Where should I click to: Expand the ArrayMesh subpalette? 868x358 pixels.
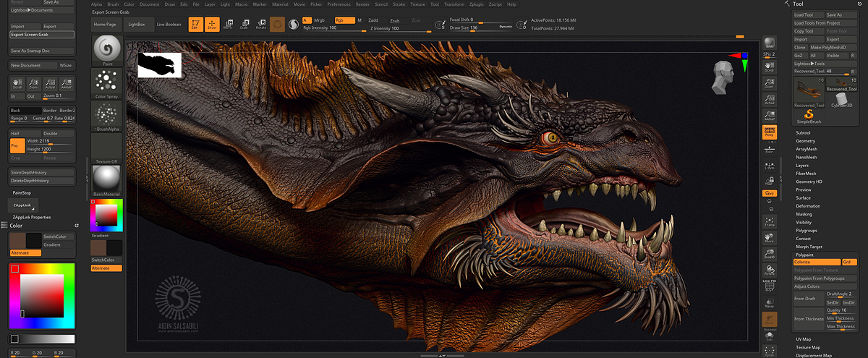click(806, 149)
